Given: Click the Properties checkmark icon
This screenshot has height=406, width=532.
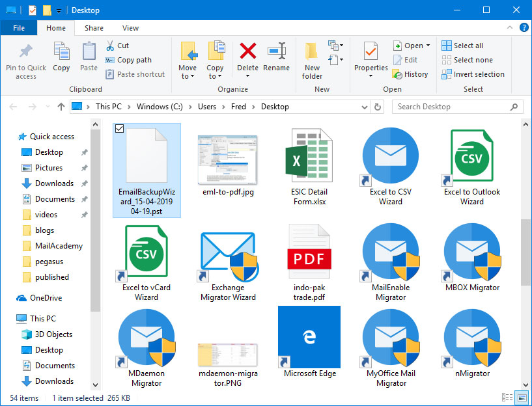Looking at the screenshot, I should (x=371, y=51).
